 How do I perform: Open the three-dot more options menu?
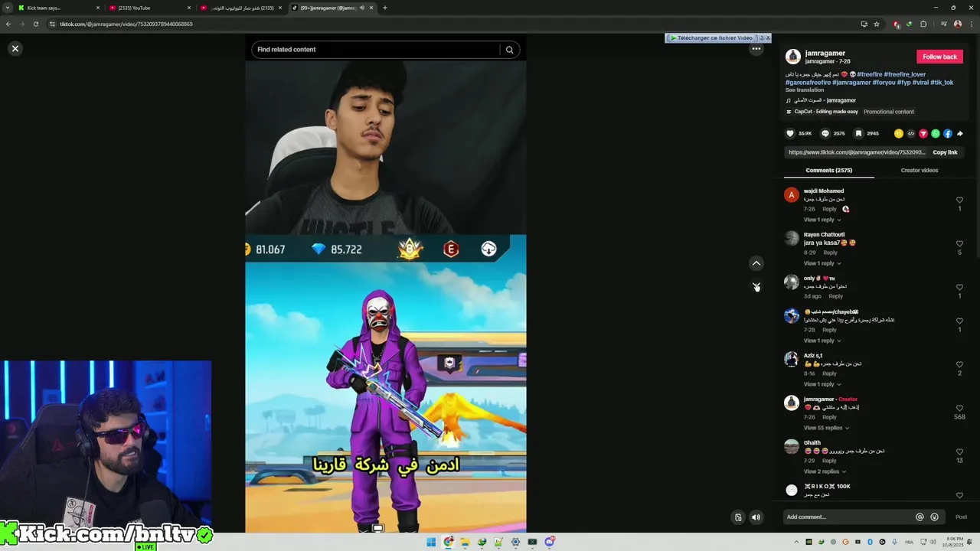(x=756, y=49)
